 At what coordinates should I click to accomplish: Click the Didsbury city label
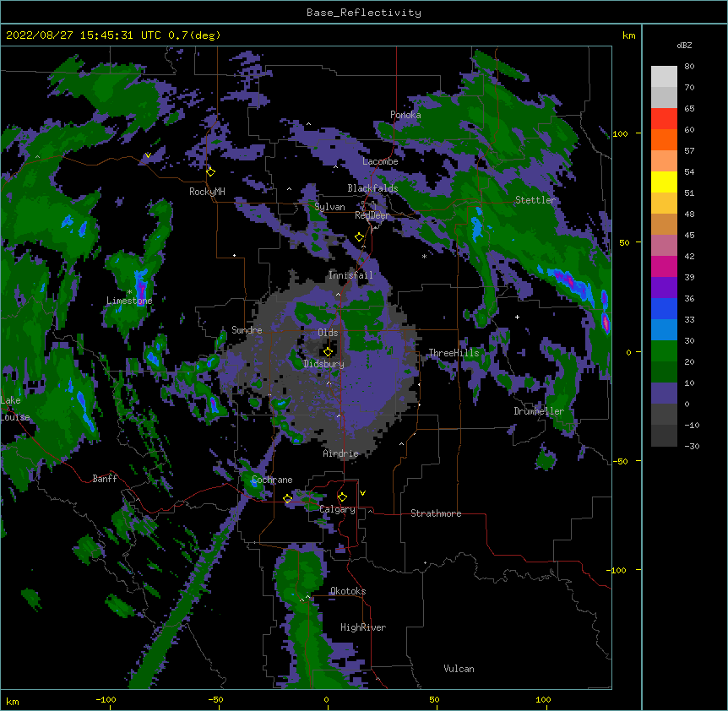point(324,364)
